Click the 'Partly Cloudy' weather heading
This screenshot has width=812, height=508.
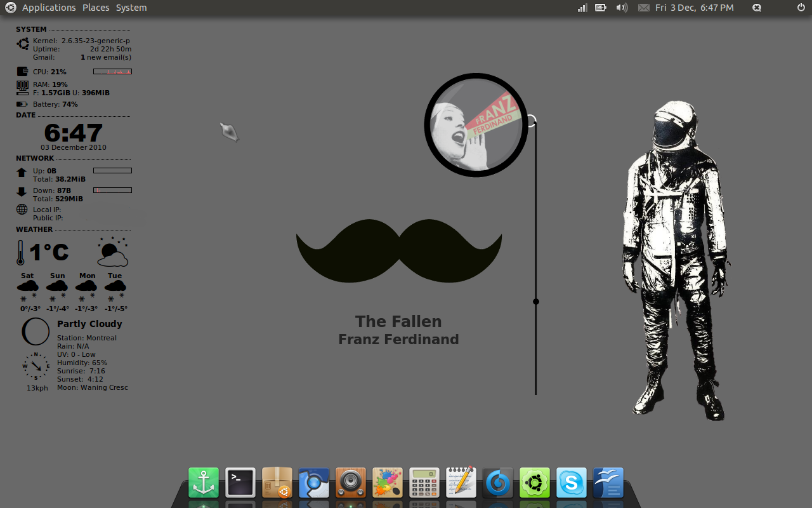click(89, 324)
